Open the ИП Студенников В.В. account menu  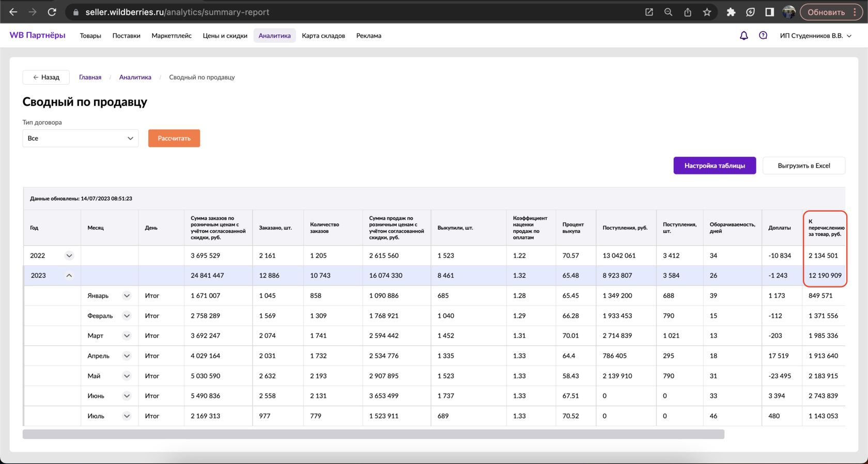[815, 36]
